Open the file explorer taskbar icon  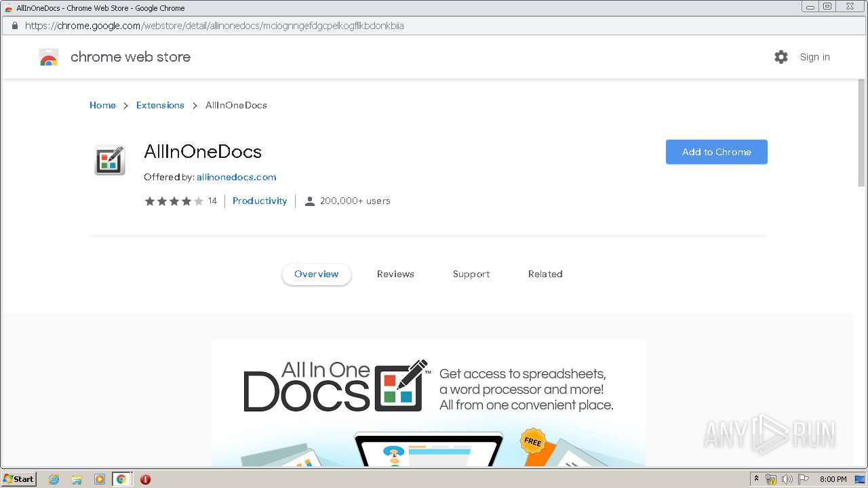pyautogui.click(x=77, y=479)
